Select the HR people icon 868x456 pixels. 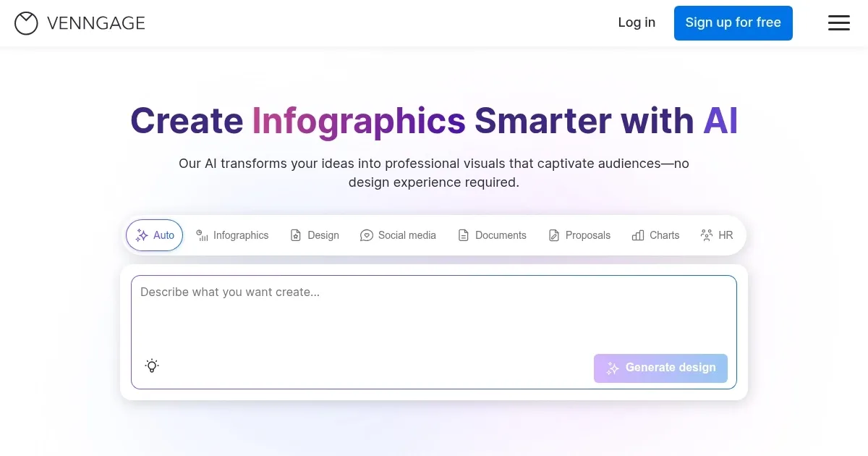coord(707,235)
